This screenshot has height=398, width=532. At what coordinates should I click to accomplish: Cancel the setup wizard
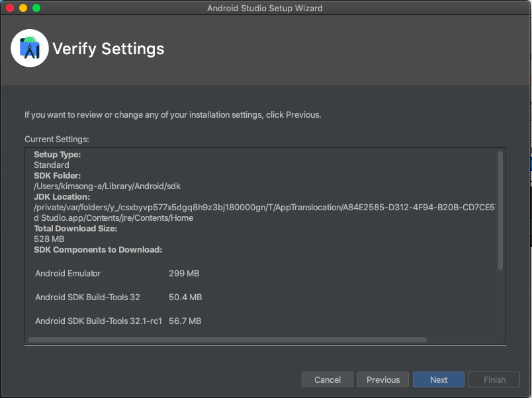(328, 379)
